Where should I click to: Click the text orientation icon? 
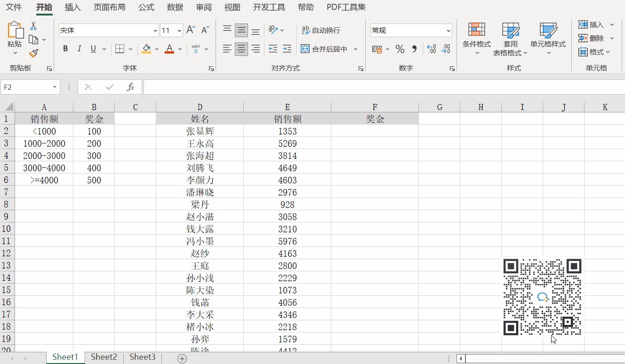click(273, 30)
